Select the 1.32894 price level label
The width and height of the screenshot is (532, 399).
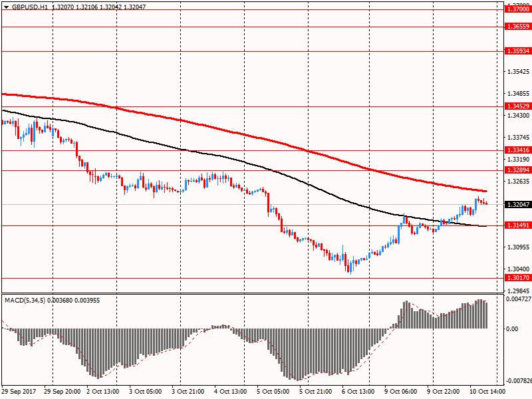click(518, 170)
